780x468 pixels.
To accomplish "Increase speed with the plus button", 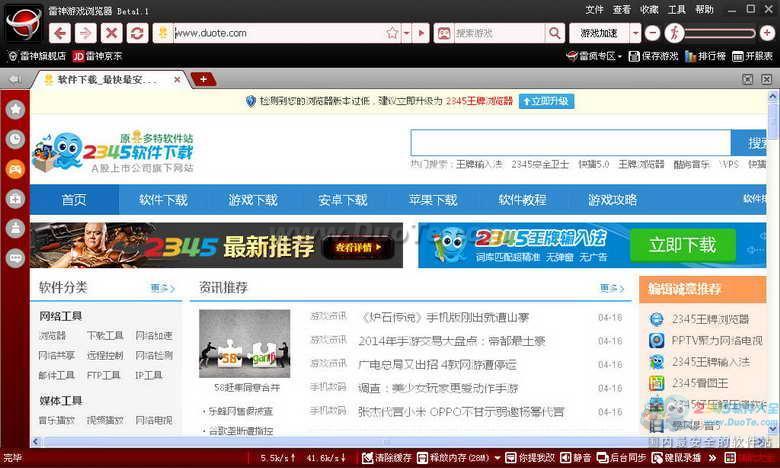I will click(x=767, y=33).
